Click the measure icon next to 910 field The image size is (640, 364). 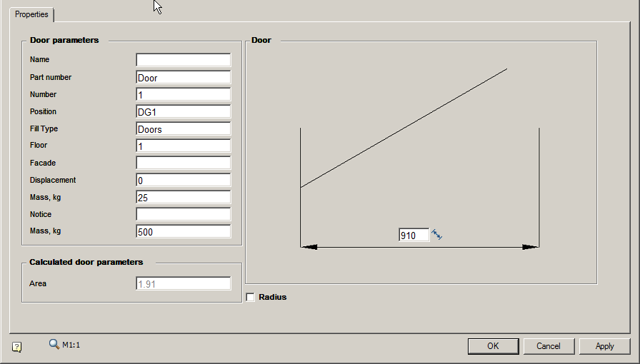click(437, 234)
